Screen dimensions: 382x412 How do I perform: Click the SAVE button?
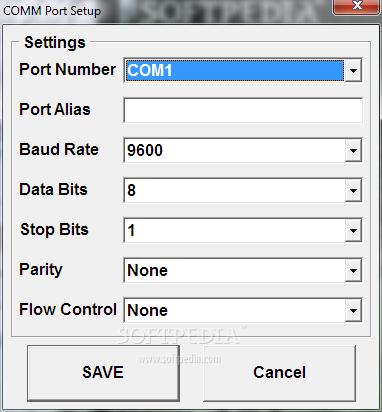pyautogui.click(x=103, y=373)
